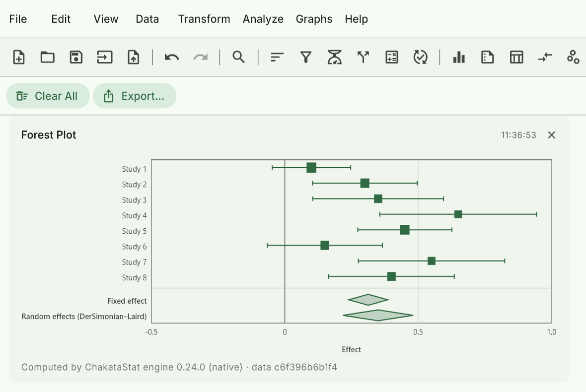This screenshot has width=586, height=392.
Task: Click the New file icon
Action: 19,57
